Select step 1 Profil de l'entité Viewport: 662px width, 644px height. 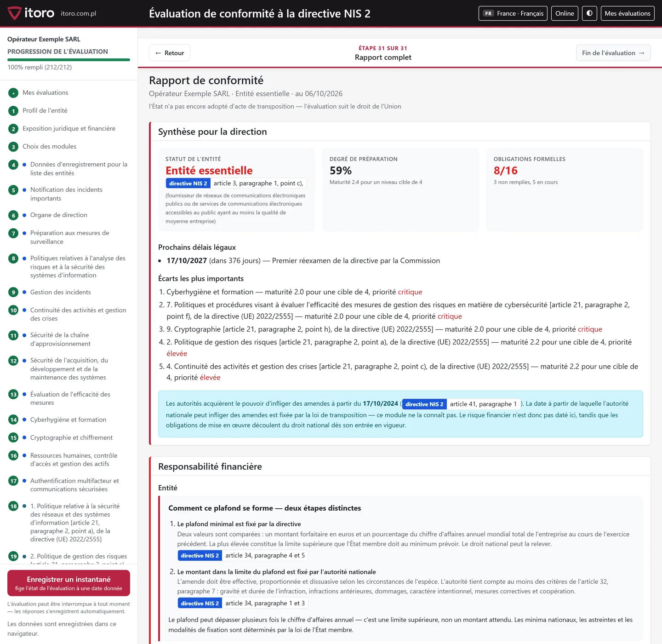point(45,110)
